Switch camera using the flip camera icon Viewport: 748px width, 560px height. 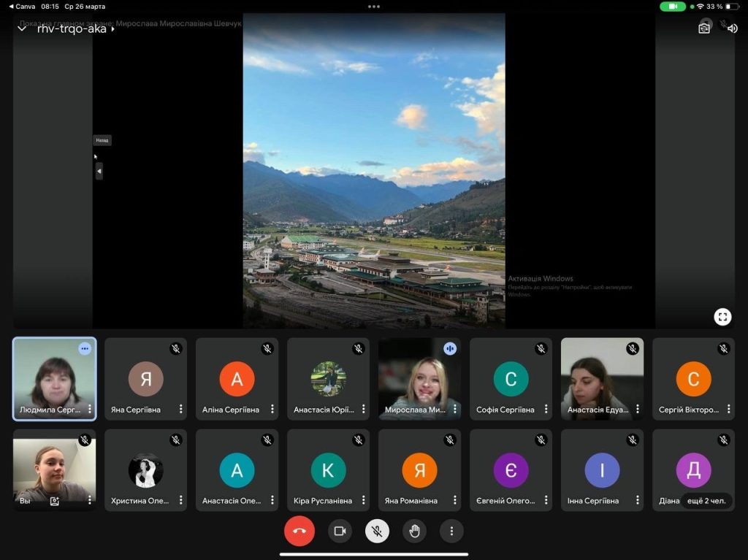(x=704, y=28)
